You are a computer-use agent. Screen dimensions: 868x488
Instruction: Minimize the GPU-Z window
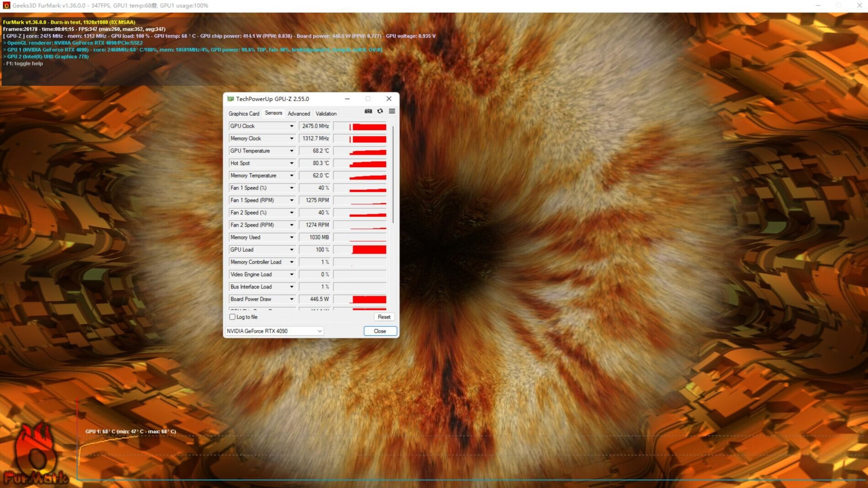click(x=347, y=99)
